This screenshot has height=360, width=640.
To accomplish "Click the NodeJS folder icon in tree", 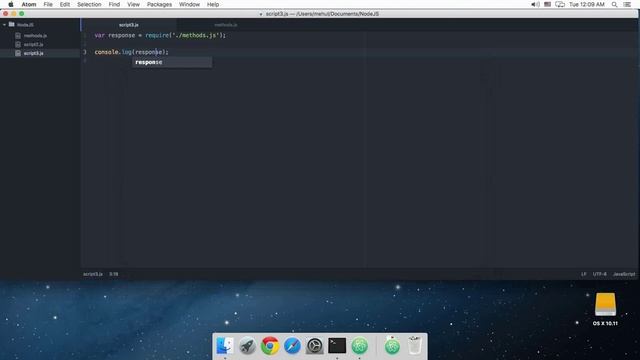I will 11,24.
